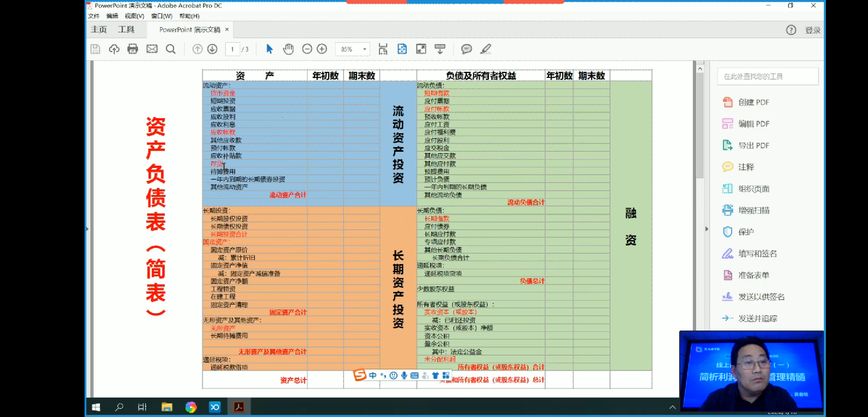Click the page number field
This screenshot has width=868, height=417.
pyautogui.click(x=232, y=49)
